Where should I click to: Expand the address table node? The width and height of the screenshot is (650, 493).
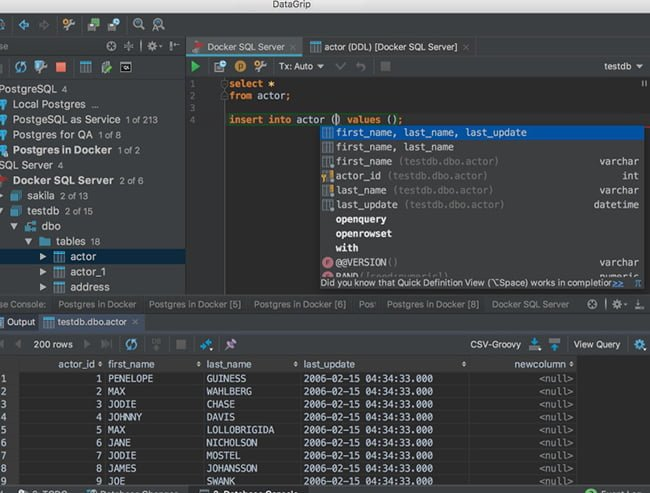[43, 287]
